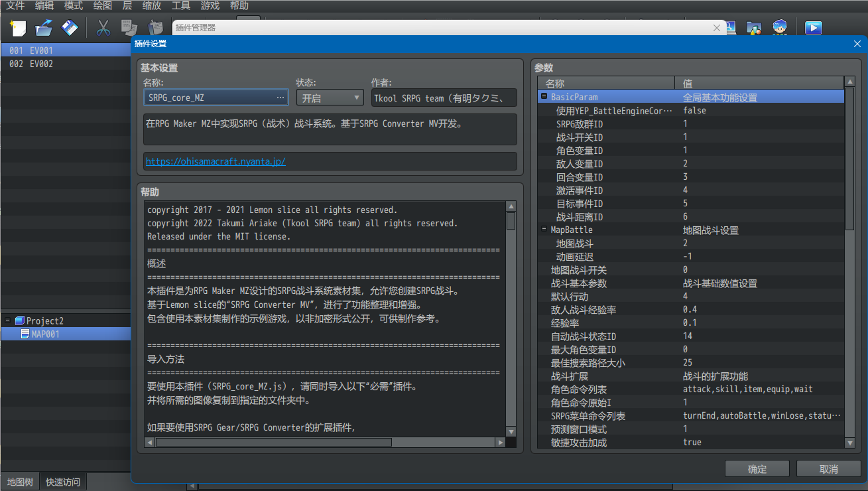868x491 pixels.
Task: Collapse the MapBattle parameter group
Action: click(x=544, y=230)
